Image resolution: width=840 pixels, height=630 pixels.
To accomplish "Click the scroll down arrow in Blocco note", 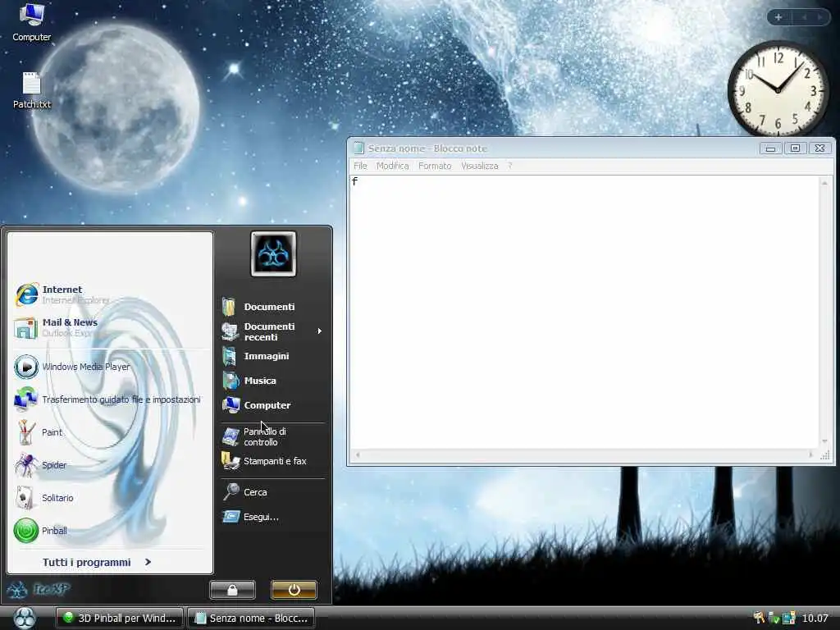I will pos(824,441).
